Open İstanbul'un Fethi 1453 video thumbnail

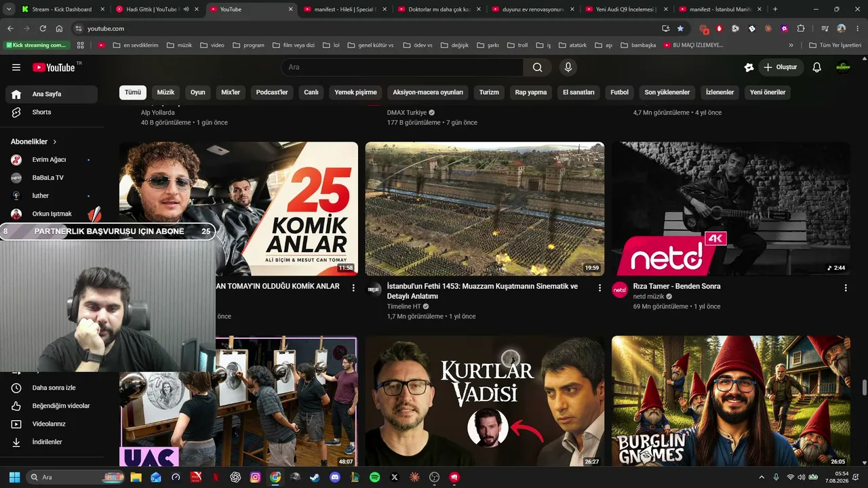coord(485,209)
